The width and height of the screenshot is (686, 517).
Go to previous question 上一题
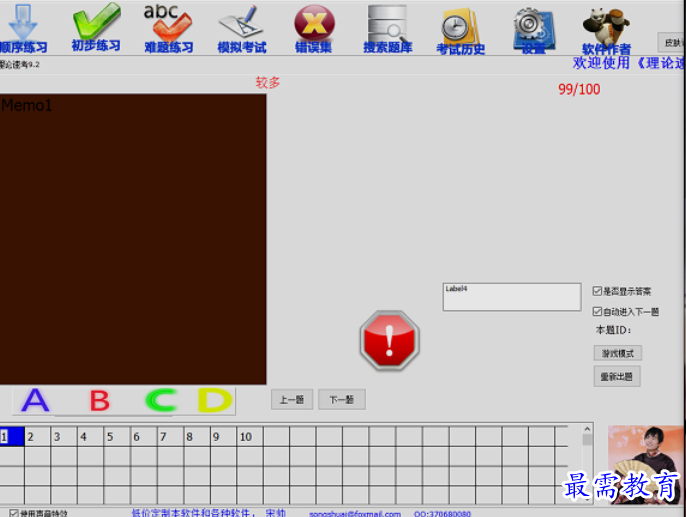[x=292, y=399]
